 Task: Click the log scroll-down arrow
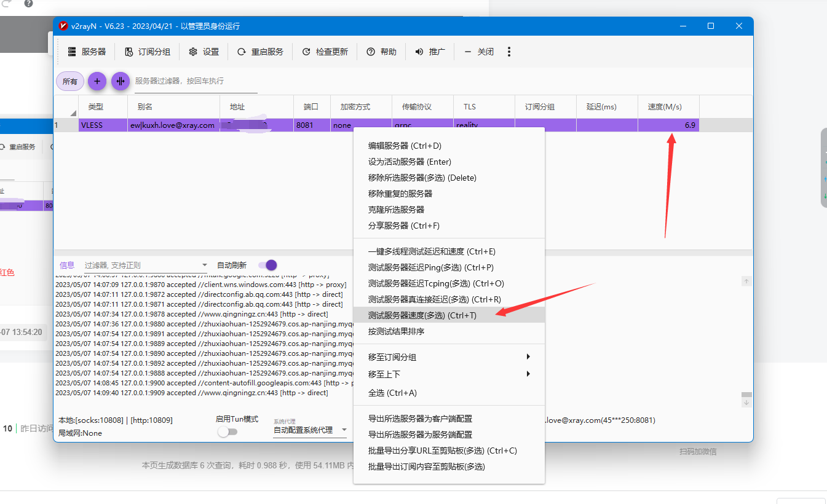pos(746,403)
